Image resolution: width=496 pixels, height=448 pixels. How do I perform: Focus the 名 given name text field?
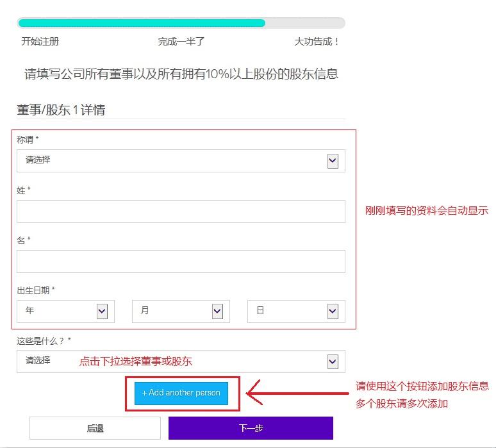pyautogui.click(x=181, y=261)
